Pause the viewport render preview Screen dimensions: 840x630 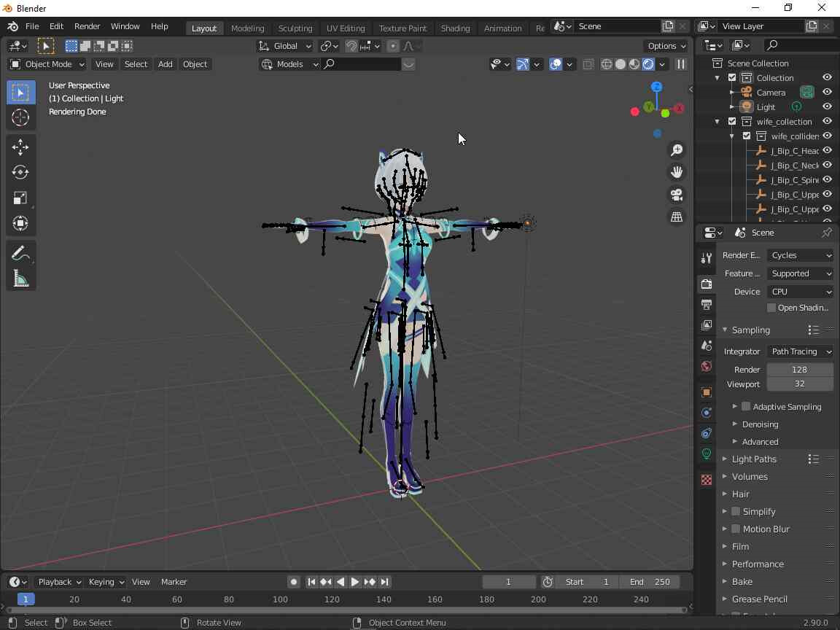point(681,64)
